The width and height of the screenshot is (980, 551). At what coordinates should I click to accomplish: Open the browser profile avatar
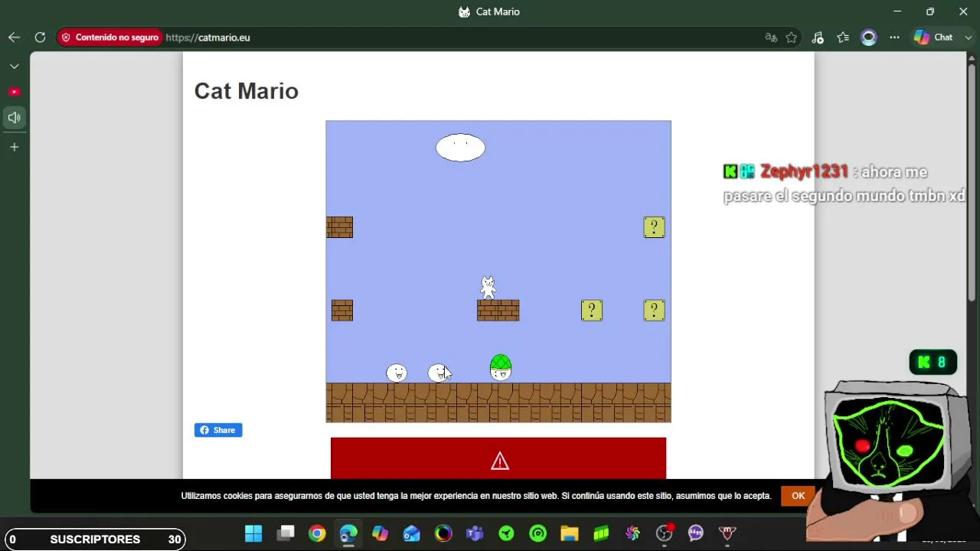868,37
